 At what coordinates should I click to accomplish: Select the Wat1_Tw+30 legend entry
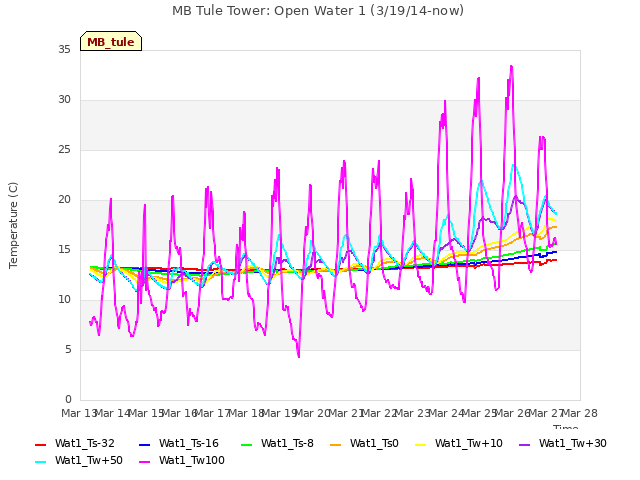click(563, 443)
